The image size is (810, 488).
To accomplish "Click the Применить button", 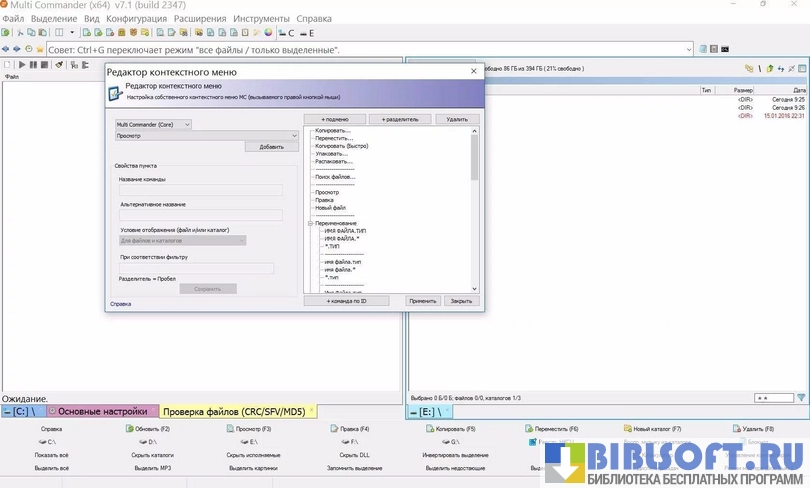I will pos(423,300).
